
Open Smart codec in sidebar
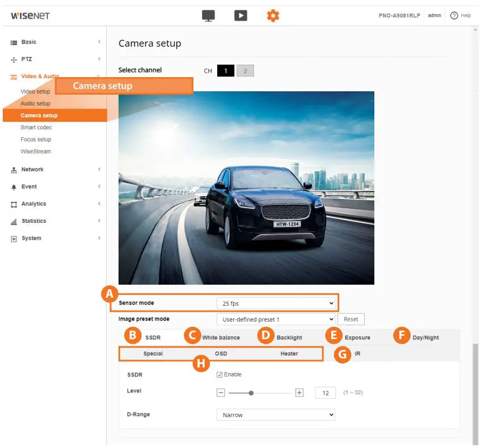(36, 127)
